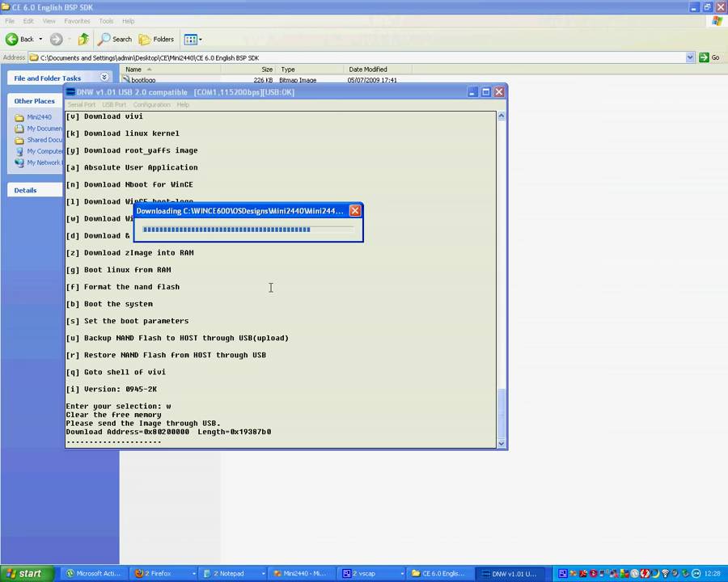Click the '[f] Format the nand flash' line
This screenshot has height=582, width=728.
pyautogui.click(x=123, y=287)
